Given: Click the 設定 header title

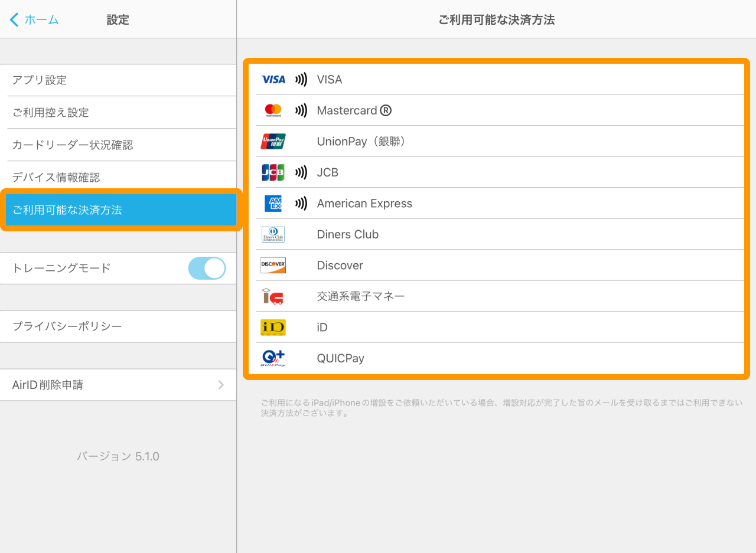Looking at the screenshot, I should (x=118, y=19).
